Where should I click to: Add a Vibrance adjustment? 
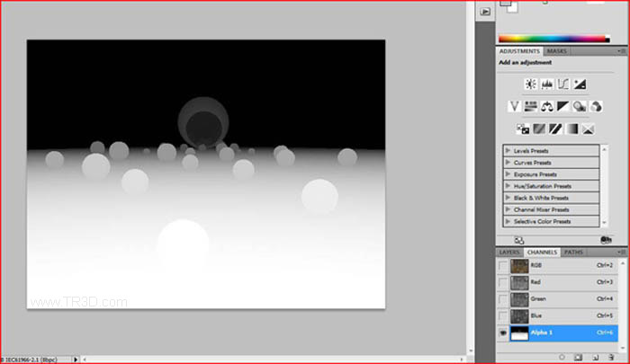[x=514, y=107]
